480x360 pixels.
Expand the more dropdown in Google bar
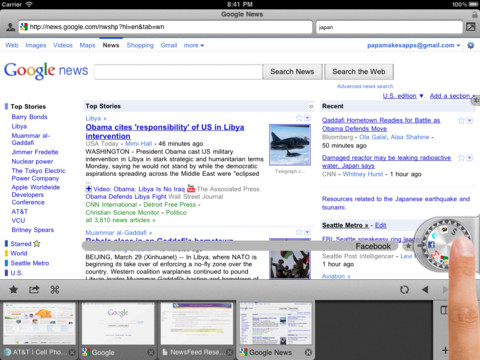pos(194,45)
